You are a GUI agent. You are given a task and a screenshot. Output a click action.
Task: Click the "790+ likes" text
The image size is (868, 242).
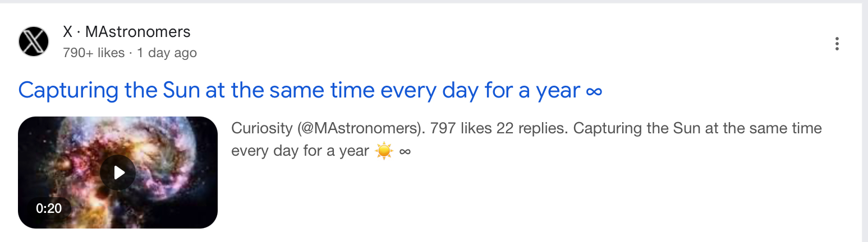[x=93, y=53]
